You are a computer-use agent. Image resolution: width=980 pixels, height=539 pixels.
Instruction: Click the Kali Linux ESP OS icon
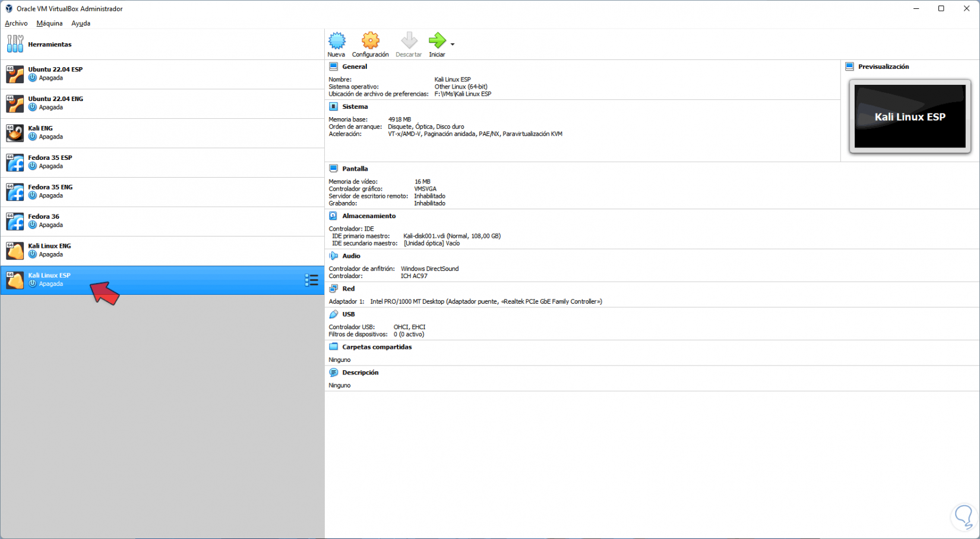coord(15,280)
